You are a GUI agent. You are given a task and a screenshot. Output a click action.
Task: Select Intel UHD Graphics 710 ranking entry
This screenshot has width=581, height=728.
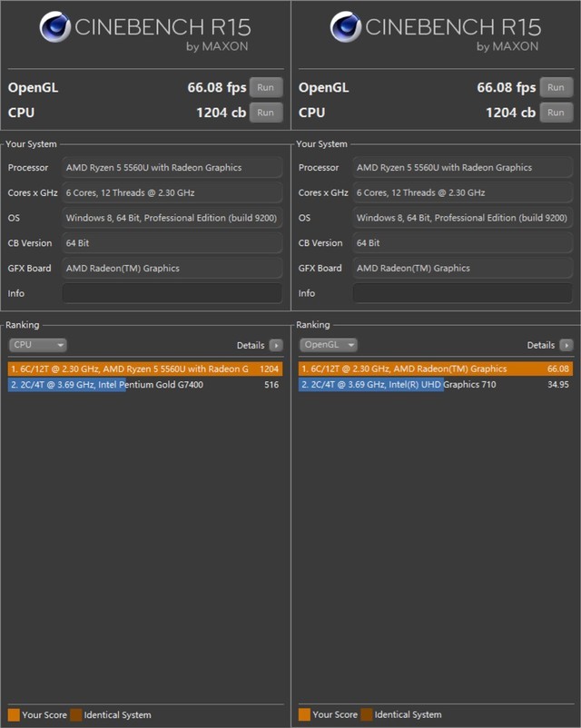436,385
